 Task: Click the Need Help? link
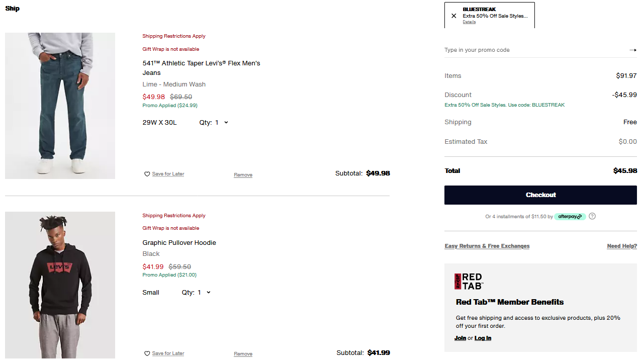coord(621,246)
